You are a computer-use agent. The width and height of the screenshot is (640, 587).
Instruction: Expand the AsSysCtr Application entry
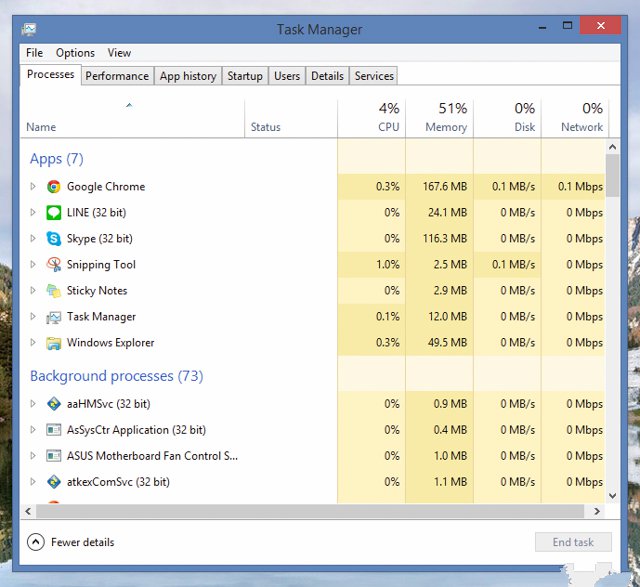(33, 430)
